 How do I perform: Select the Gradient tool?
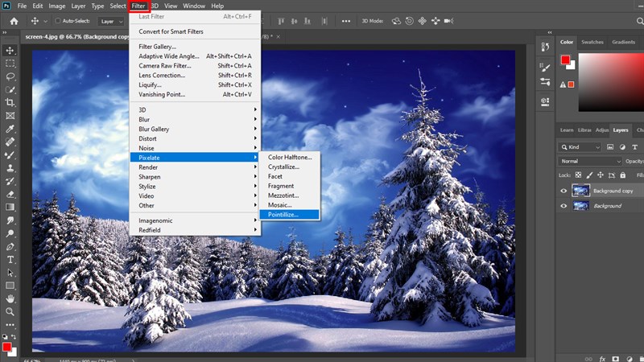pos(10,208)
